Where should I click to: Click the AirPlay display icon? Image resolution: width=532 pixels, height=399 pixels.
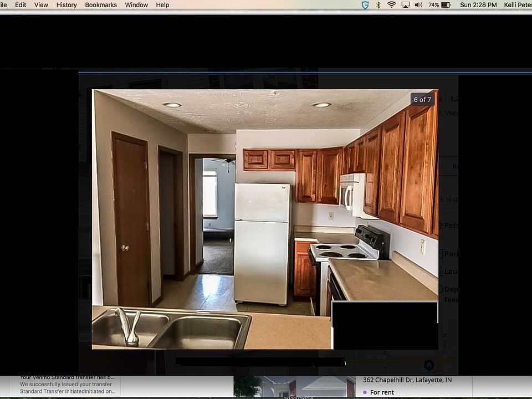(405, 5)
